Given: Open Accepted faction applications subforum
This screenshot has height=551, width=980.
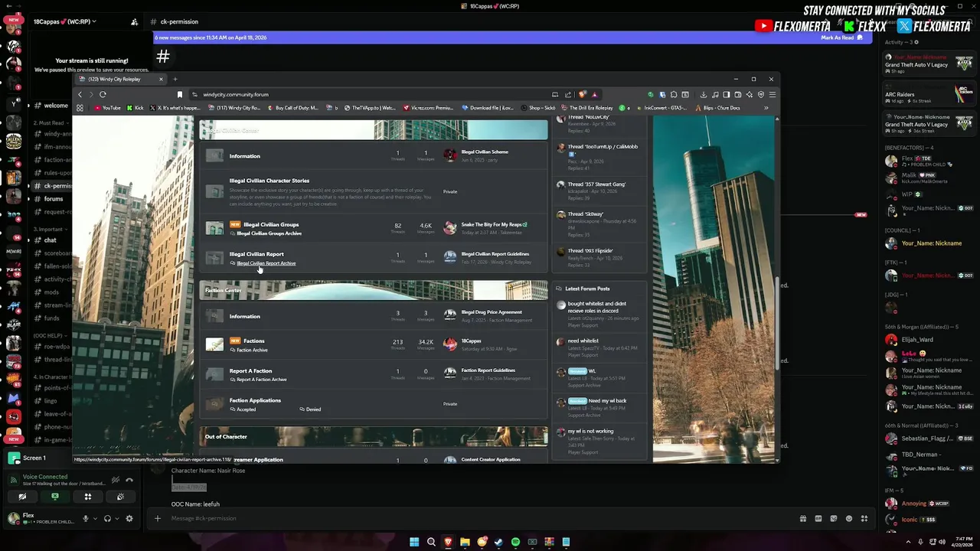Looking at the screenshot, I should [x=246, y=409].
